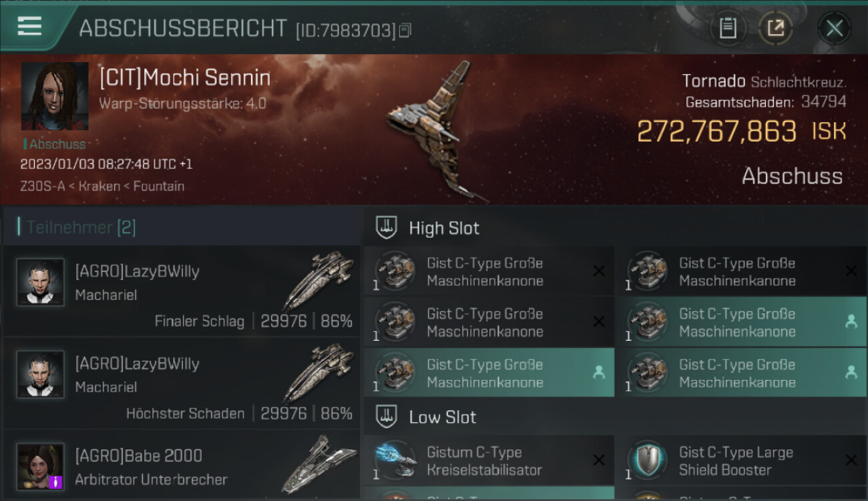Select highlighted Maschinenkanone in bottom left High Slot
Image resolution: width=868 pixels, height=501 pixels.
coord(489,373)
